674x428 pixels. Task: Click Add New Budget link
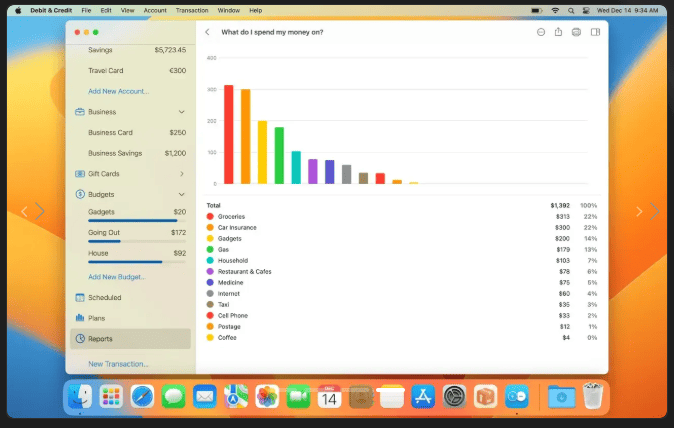point(116,277)
